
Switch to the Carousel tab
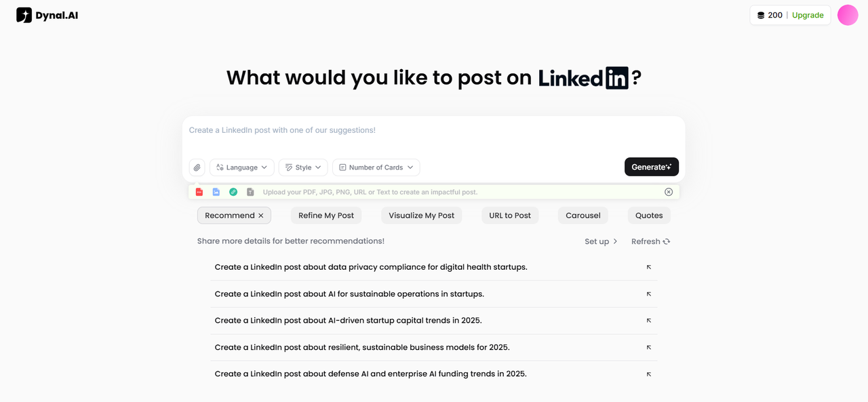pos(583,216)
